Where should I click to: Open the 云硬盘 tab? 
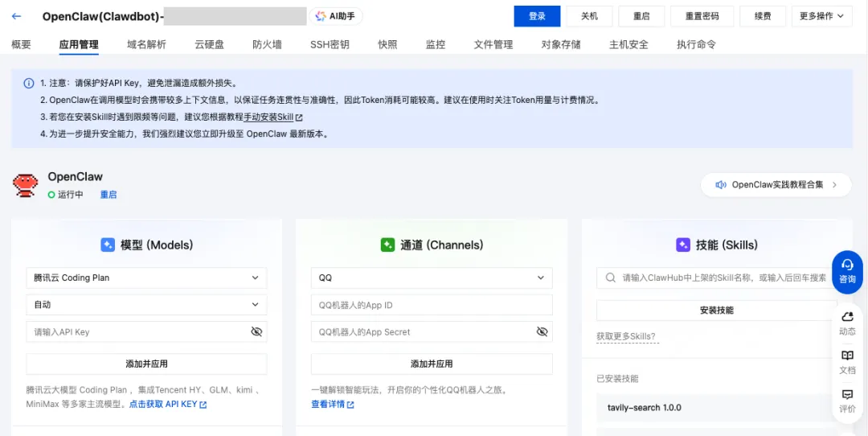[209, 44]
